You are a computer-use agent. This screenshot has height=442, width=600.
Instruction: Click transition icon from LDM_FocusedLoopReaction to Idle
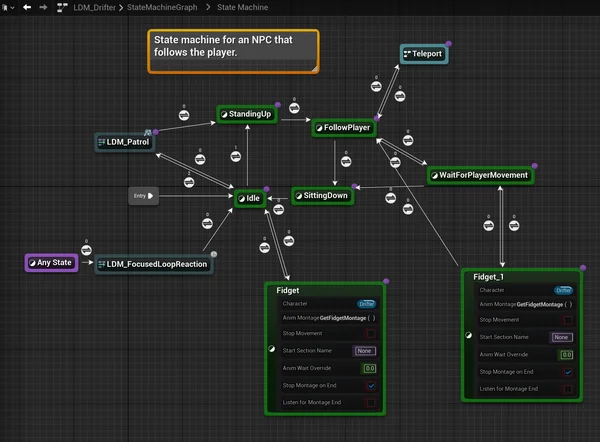(207, 223)
